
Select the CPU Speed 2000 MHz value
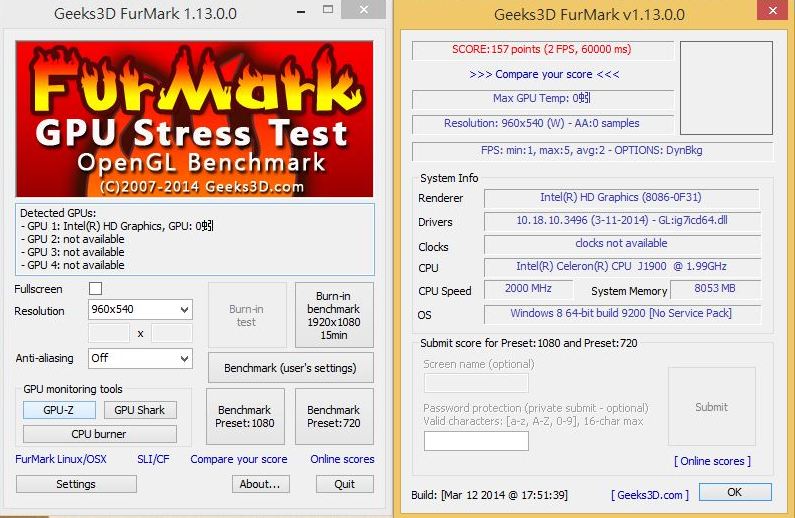(528, 289)
